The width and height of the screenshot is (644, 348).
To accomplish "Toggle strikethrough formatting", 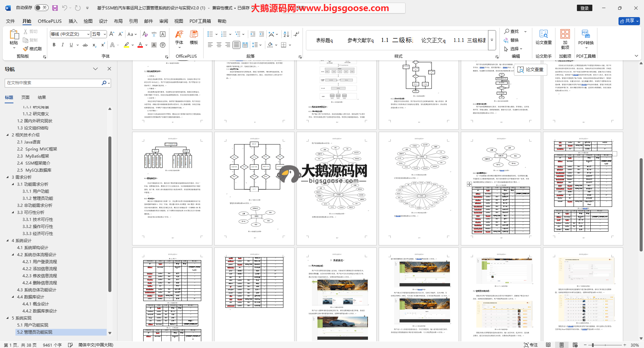I will (x=85, y=45).
